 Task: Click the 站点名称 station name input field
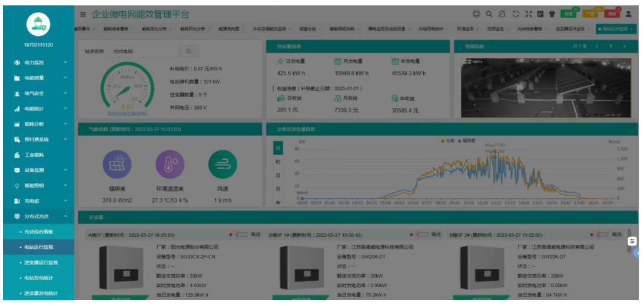(x=143, y=51)
